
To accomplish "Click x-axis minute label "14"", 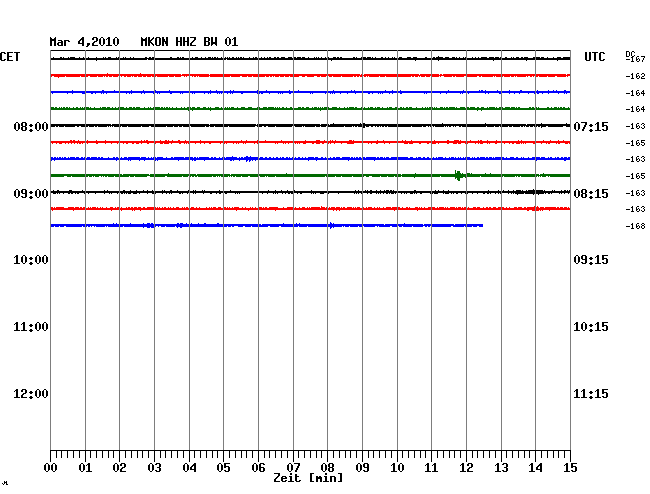I will pos(535,468).
